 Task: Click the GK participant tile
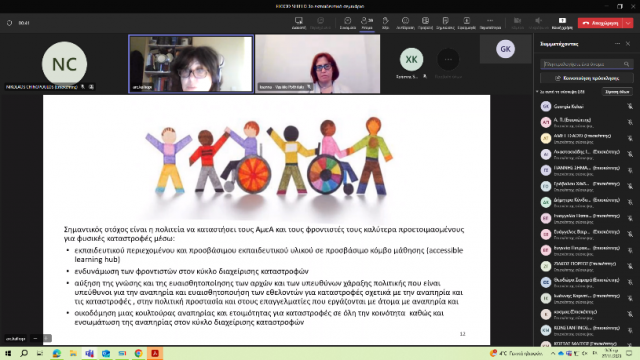[505, 49]
